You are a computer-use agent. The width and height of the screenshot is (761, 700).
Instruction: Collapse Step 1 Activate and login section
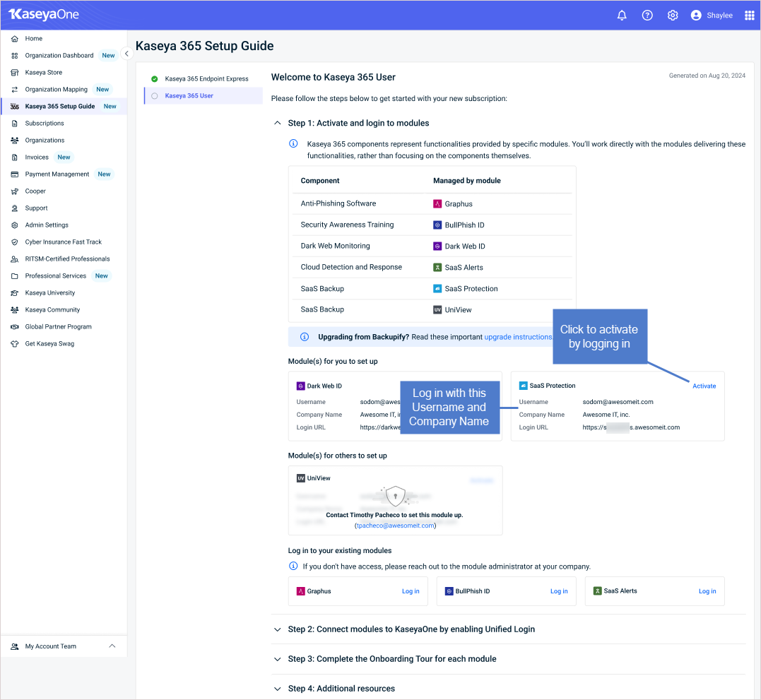click(x=277, y=123)
